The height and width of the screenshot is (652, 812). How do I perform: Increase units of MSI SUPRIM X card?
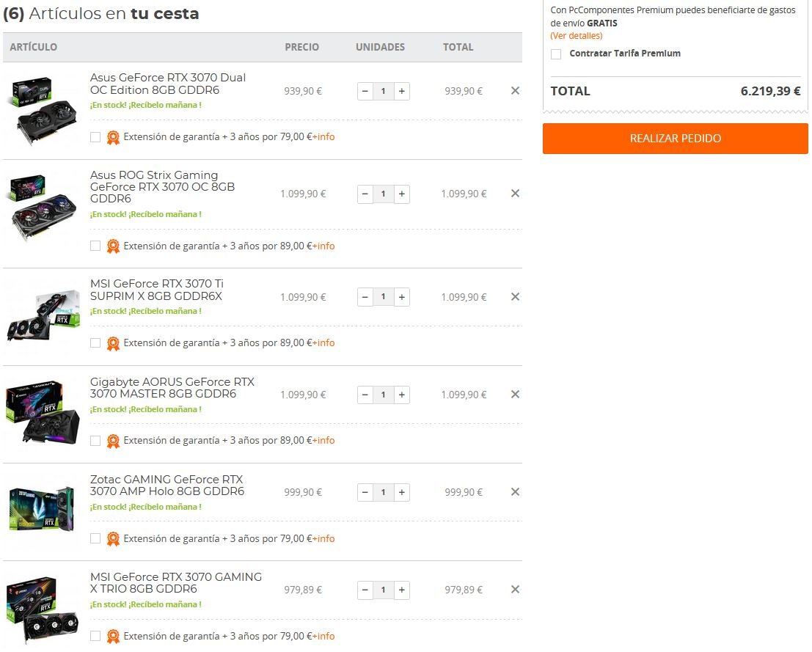point(402,297)
